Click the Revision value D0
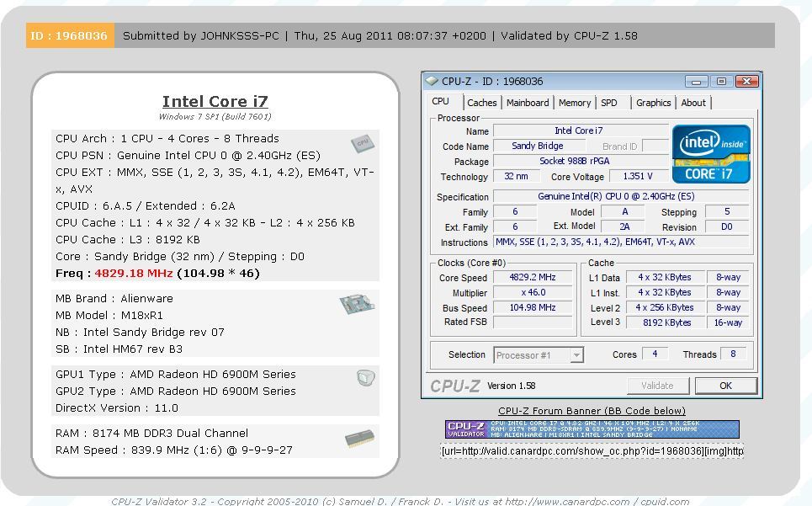Screen dimensions: 812x506 [x=727, y=226]
